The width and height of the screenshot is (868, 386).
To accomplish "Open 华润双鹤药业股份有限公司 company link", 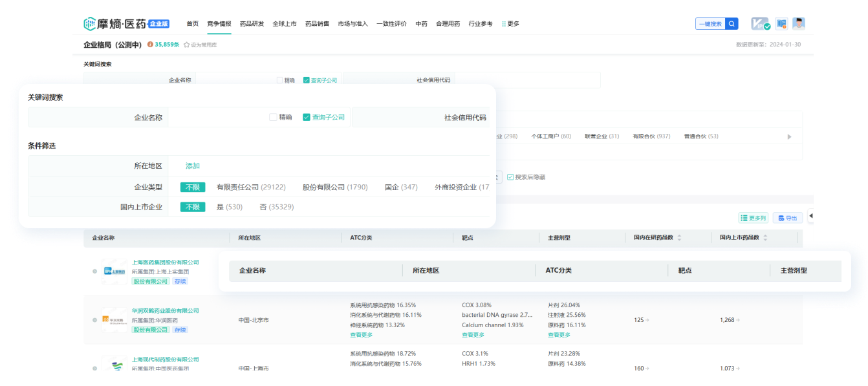I will 166,311.
